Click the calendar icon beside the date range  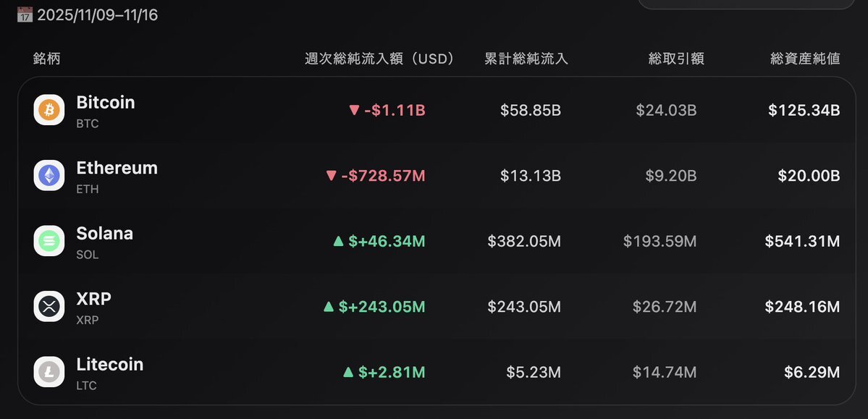click(x=25, y=14)
